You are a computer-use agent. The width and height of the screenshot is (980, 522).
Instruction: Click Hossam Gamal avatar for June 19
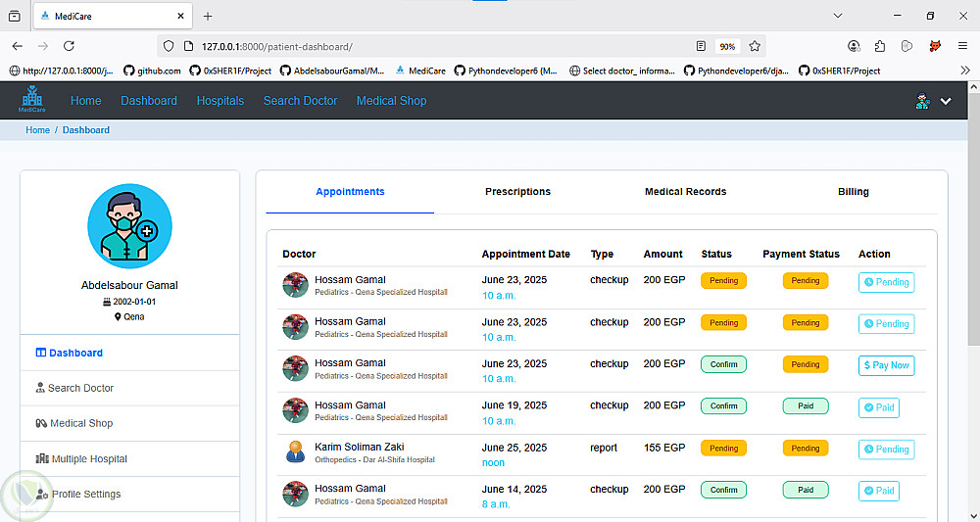(295, 410)
